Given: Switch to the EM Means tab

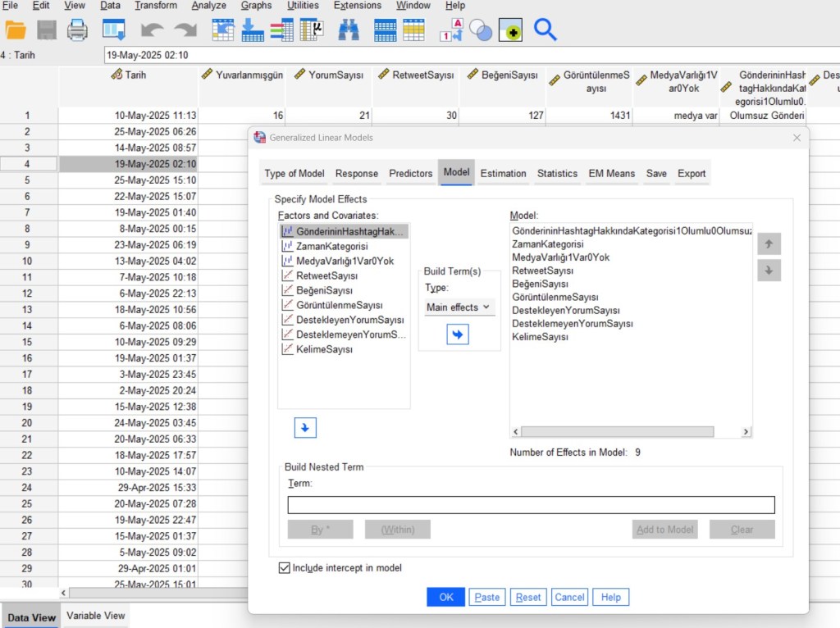Looking at the screenshot, I should pyautogui.click(x=611, y=173).
